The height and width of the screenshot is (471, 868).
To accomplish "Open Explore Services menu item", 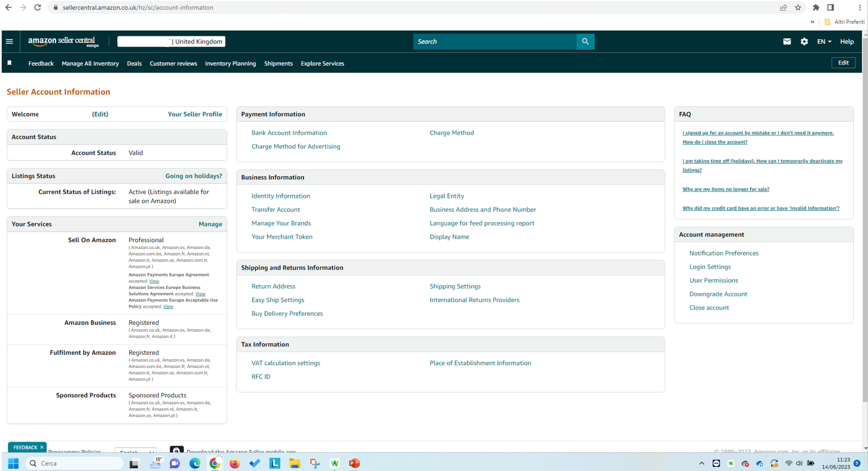I will coord(322,63).
